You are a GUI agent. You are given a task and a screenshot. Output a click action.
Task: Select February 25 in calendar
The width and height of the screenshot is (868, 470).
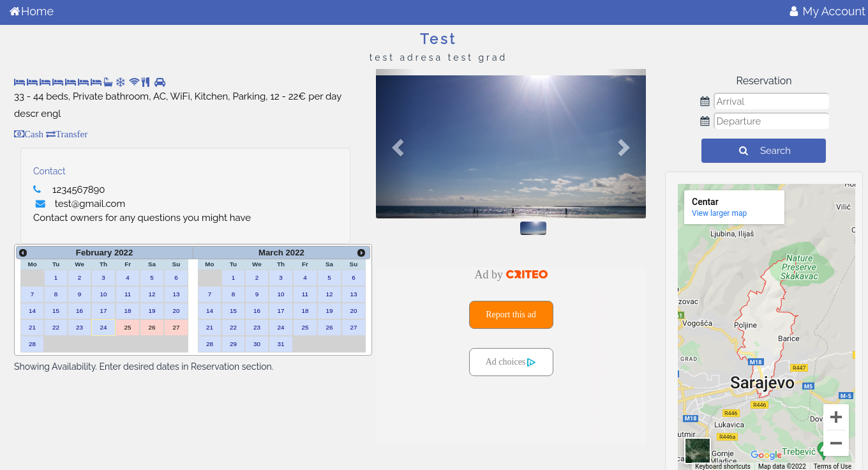pos(128,328)
